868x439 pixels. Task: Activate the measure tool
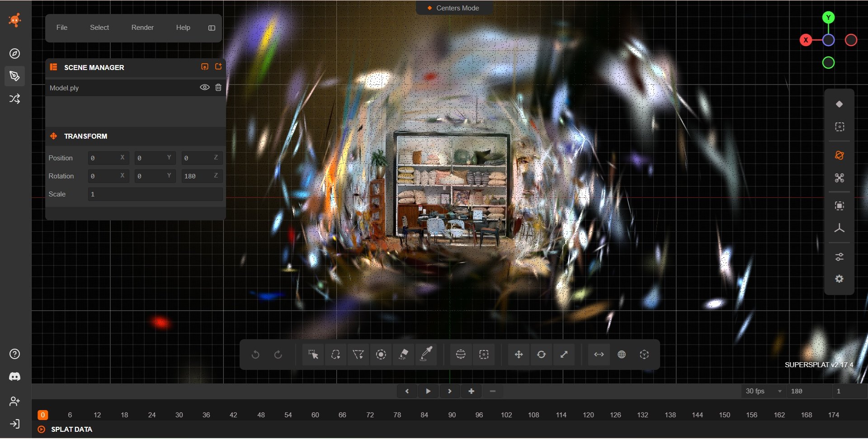pos(599,355)
